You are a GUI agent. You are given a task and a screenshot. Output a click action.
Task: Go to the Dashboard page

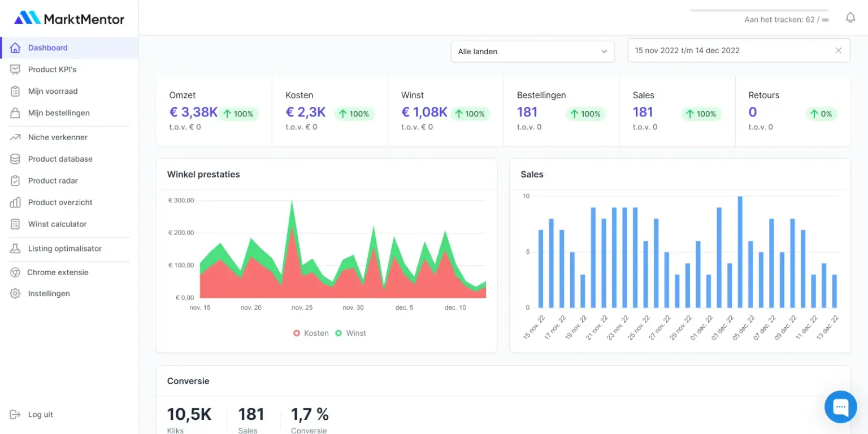[69, 48]
